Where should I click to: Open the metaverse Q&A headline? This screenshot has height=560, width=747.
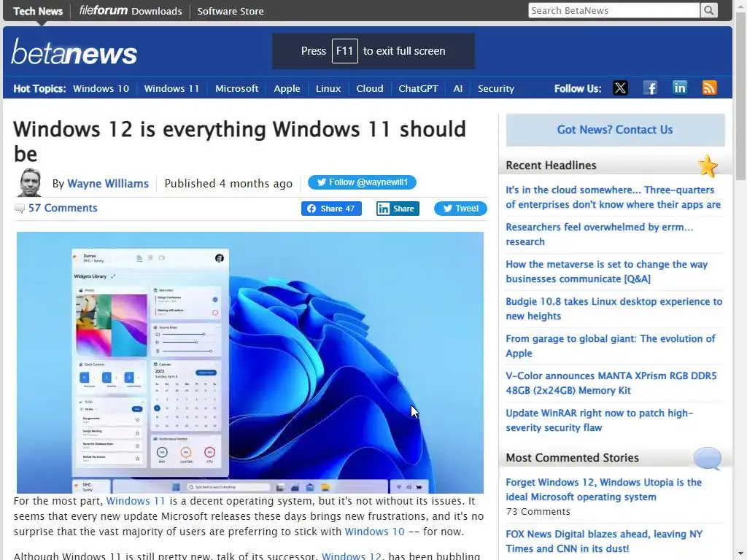coord(606,271)
